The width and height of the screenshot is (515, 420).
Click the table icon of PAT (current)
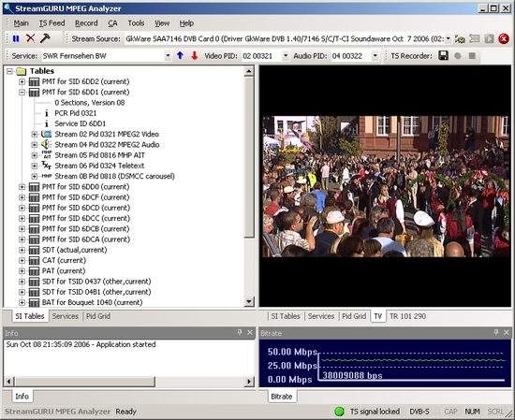tap(34, 271)
